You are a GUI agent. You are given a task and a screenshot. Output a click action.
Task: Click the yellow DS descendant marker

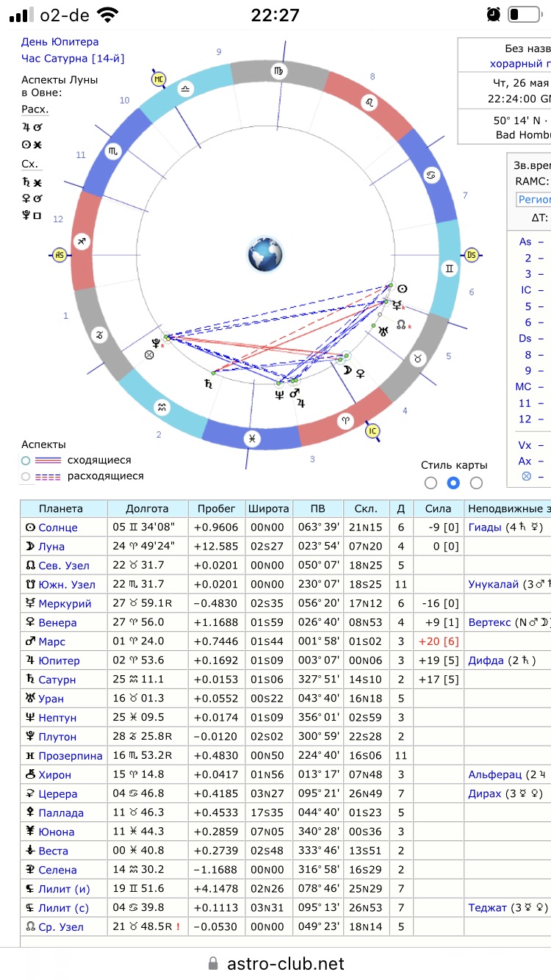click(472, 255)
